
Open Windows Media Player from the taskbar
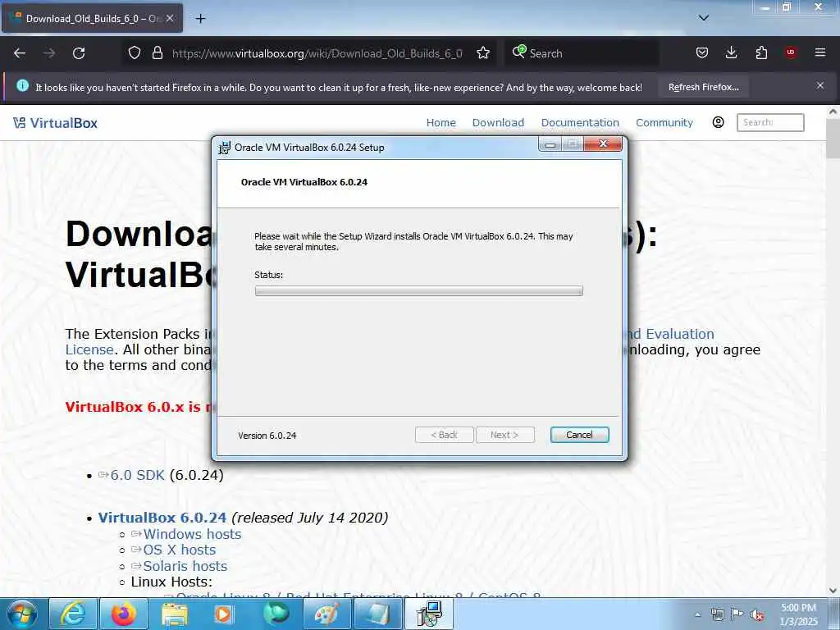tap(225, 614)
